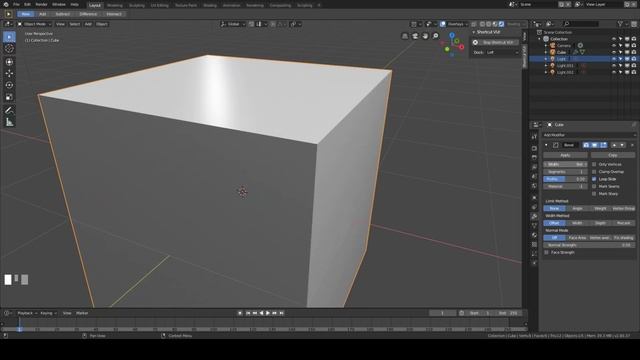
Task: Open the Help menu
Action: click(75, 4)
